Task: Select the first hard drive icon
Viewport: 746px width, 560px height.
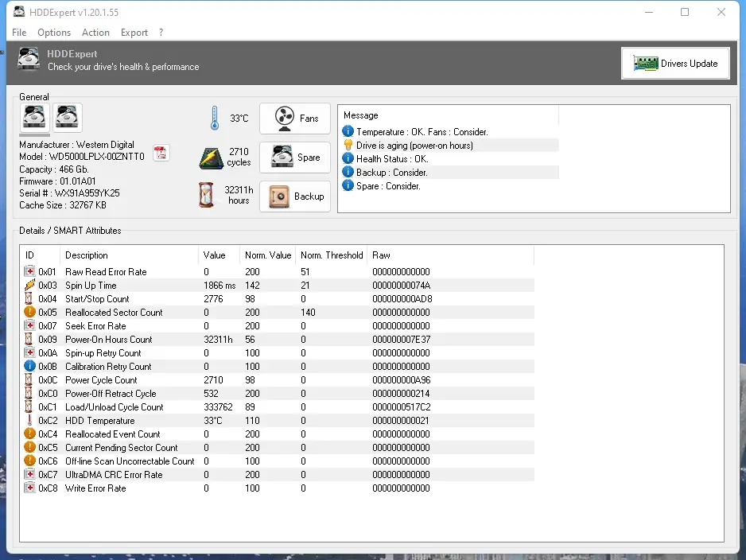Action: [x=34, y=118]
